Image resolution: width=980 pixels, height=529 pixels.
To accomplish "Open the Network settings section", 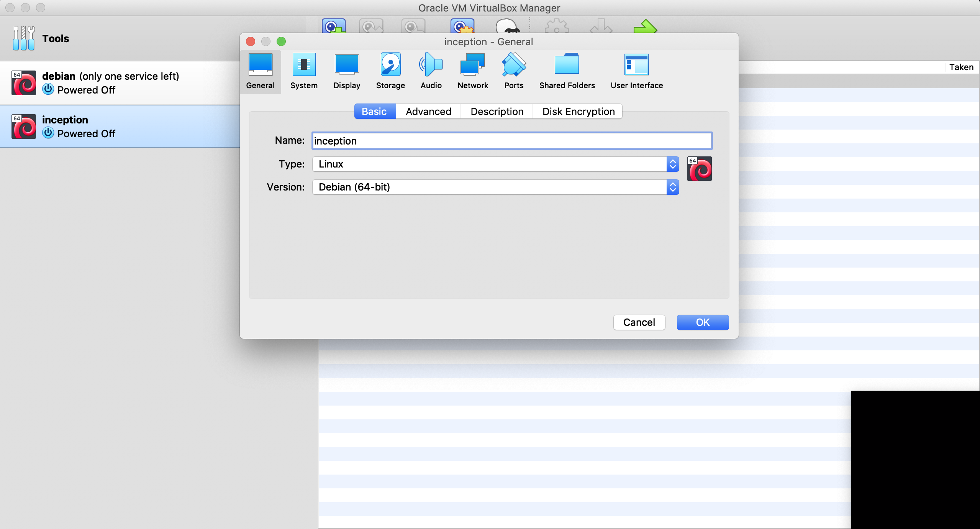I will (473, 72).
